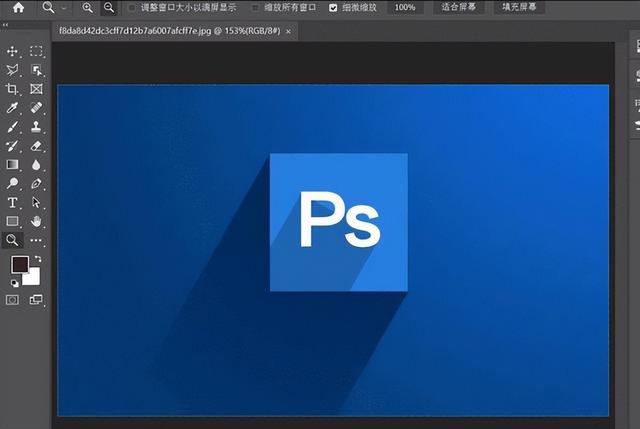Open the foreground color swatch
This screenshot has width=640, height=429.
pos(20,265)
